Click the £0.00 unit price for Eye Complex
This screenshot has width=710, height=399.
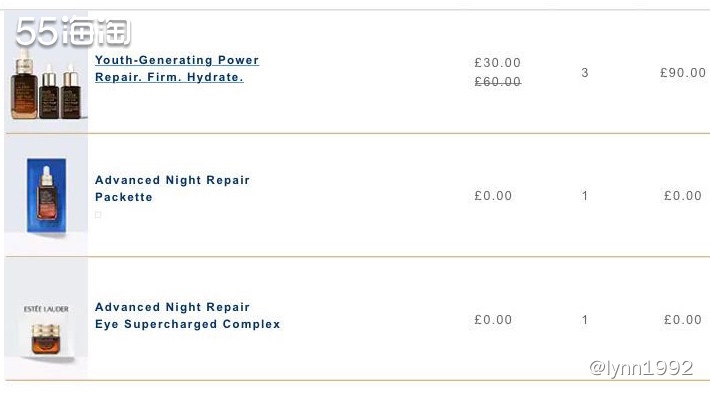pyautogui.click(x=493, y=320)
